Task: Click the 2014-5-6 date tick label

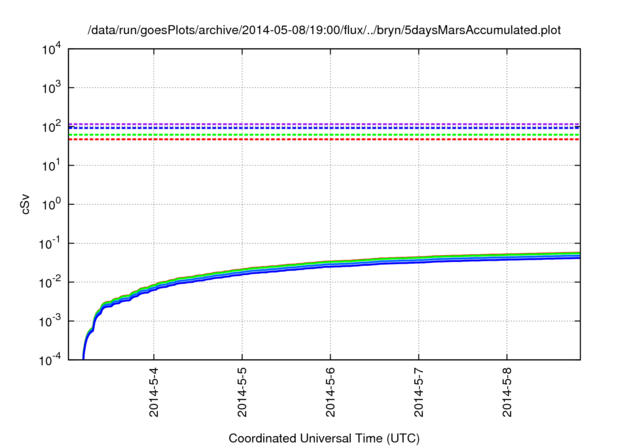Action: point(331,392)
